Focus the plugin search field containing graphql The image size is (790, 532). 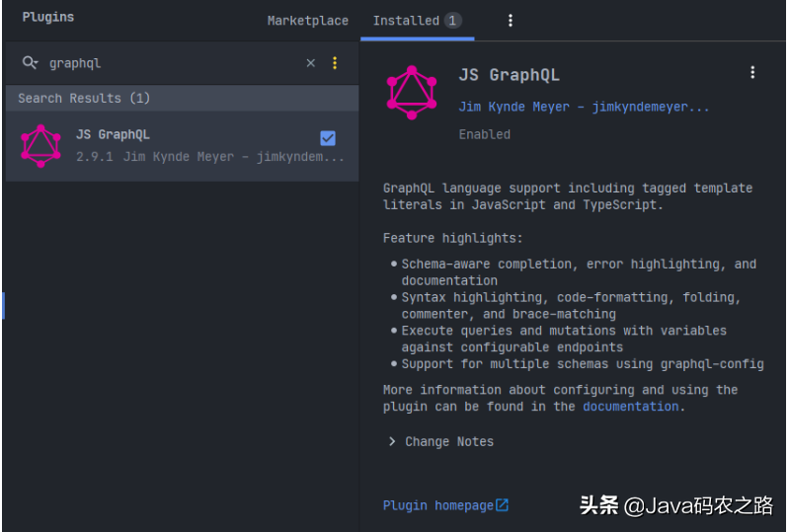(171, 63)
